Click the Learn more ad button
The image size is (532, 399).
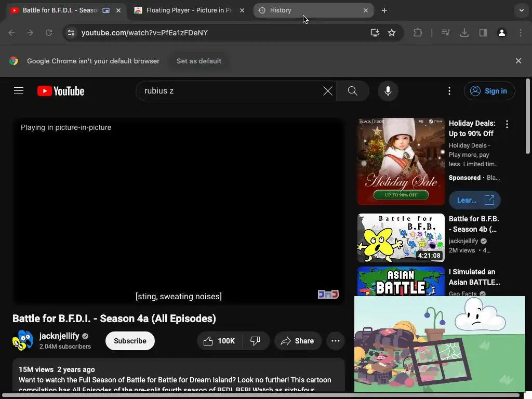[x=475, y=200]
